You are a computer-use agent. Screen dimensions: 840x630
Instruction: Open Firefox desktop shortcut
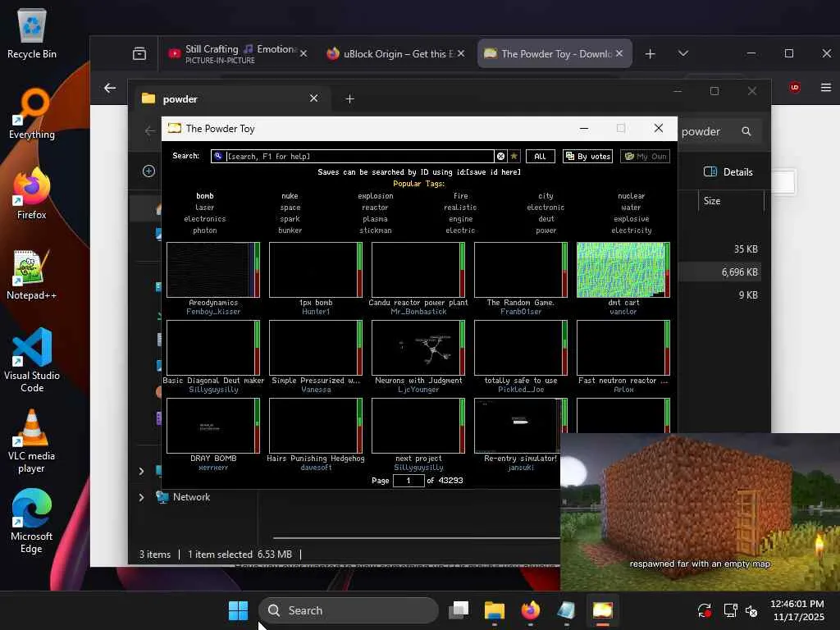32,194
